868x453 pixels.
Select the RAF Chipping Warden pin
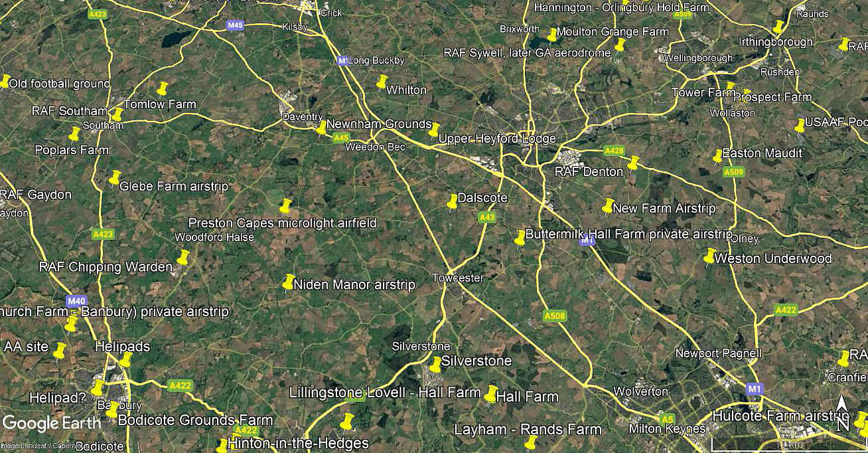(182, 257)
